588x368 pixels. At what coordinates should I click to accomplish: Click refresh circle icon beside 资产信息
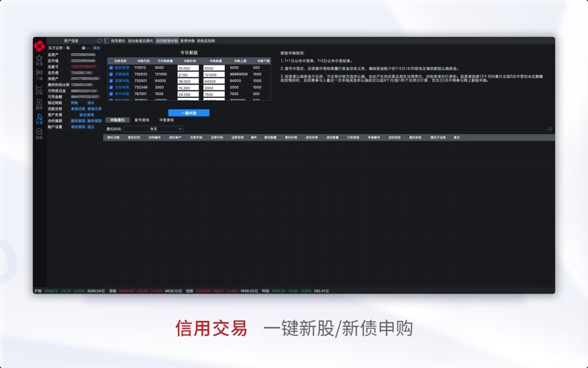point(99,40)
